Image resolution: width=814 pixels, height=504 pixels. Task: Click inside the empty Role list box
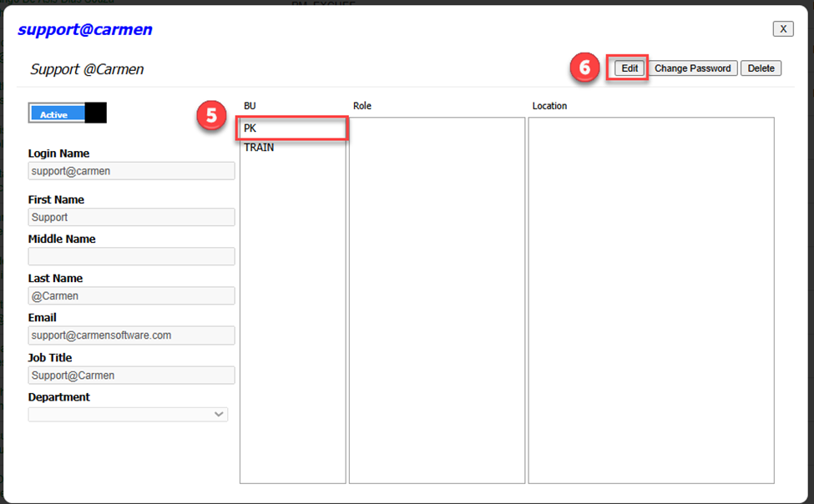pos(437,300)
